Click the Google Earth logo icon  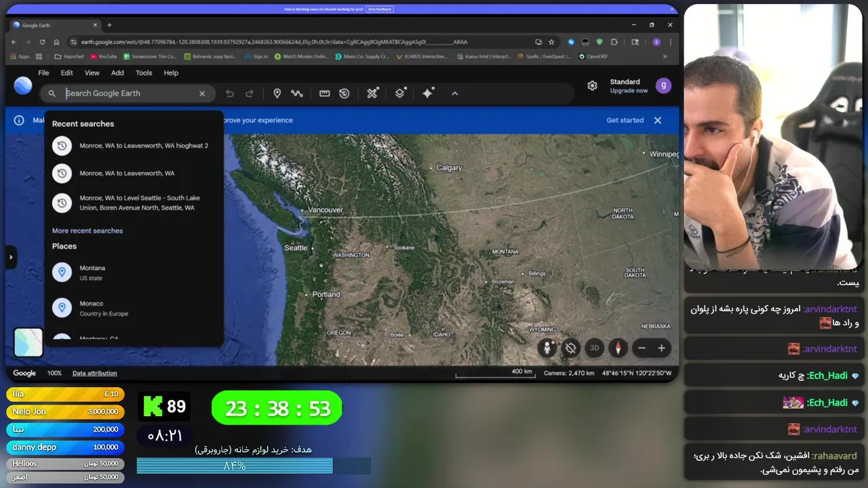[x=23, y=86]
